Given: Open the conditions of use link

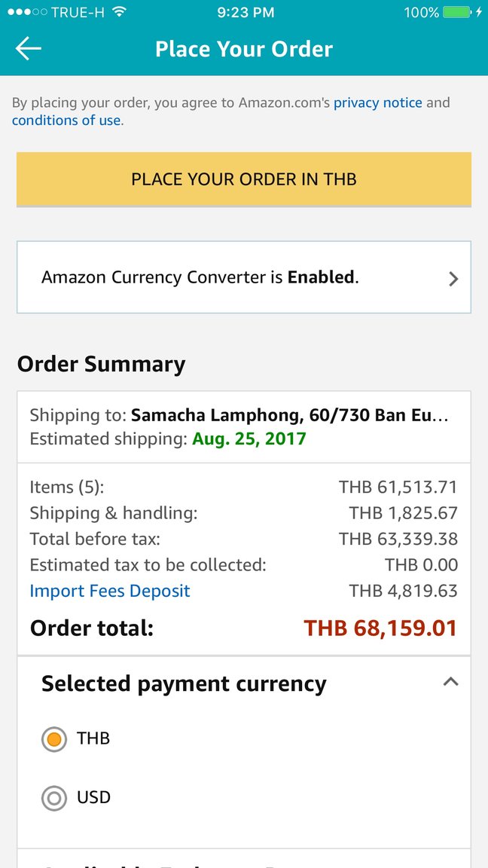Looking at the screenshot, I should pyautogui.click(x=66, y=120).
